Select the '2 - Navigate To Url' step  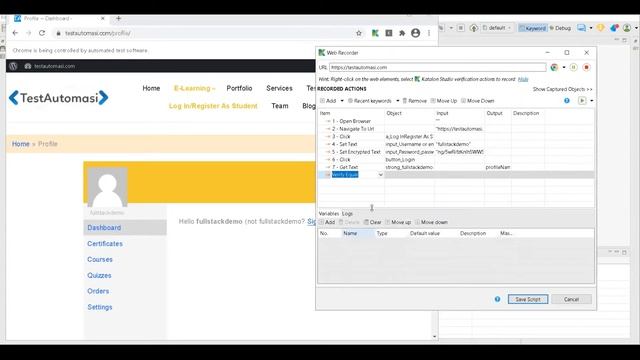coord(353,129)
